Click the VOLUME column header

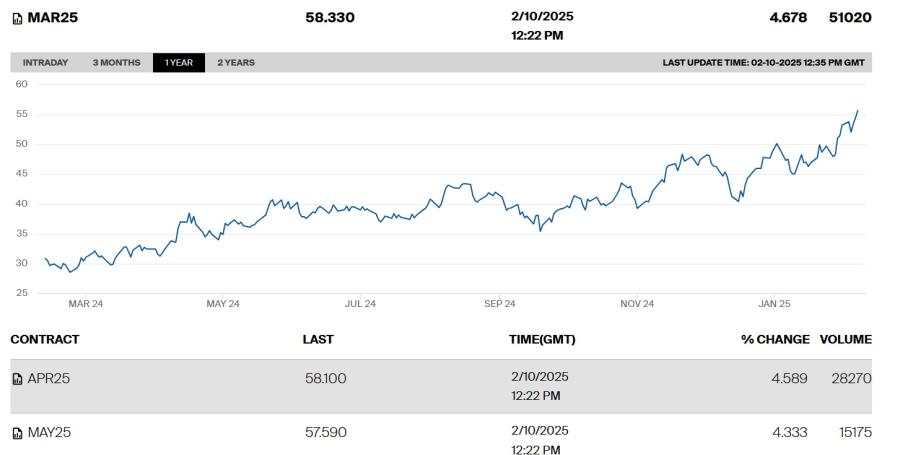tap(845, 339)
